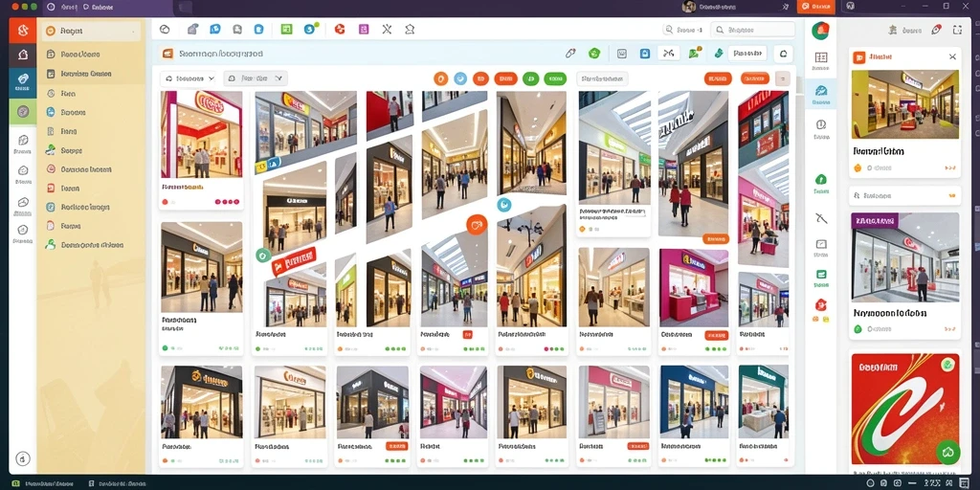980x490 pixels.
Task: Toggle the shuffle arrows icon in the header bar
Action: [x=669, y=54]
